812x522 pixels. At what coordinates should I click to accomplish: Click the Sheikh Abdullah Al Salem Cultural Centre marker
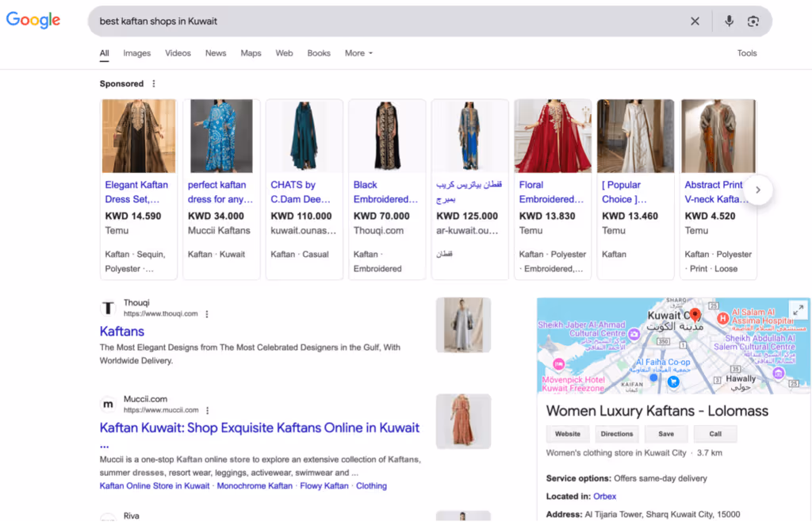(778, 373)
